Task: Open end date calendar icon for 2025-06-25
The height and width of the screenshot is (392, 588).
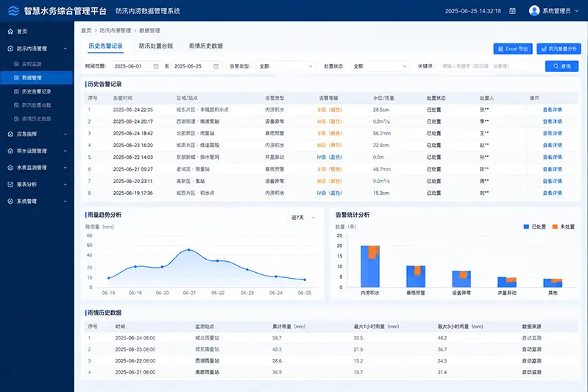Action: click(216, 66)
